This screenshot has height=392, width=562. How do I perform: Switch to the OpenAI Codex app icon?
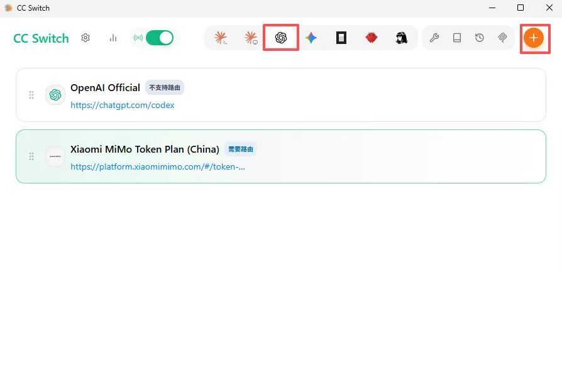281,38
